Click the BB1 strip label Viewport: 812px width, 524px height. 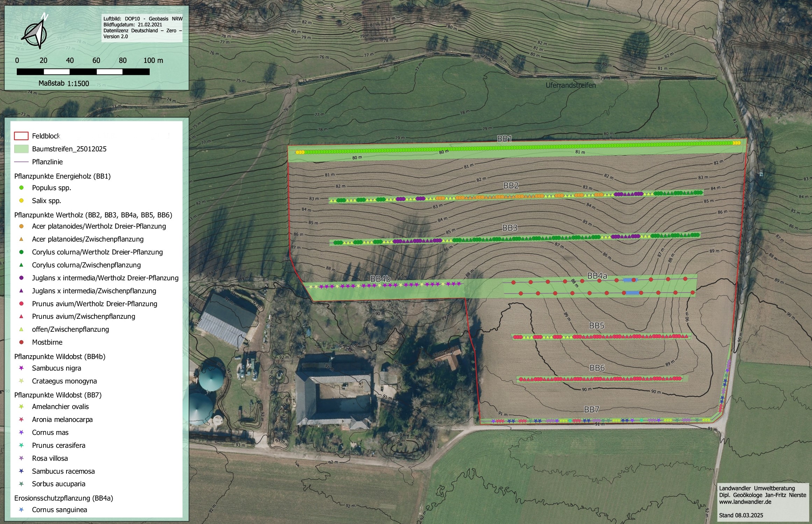504,139
